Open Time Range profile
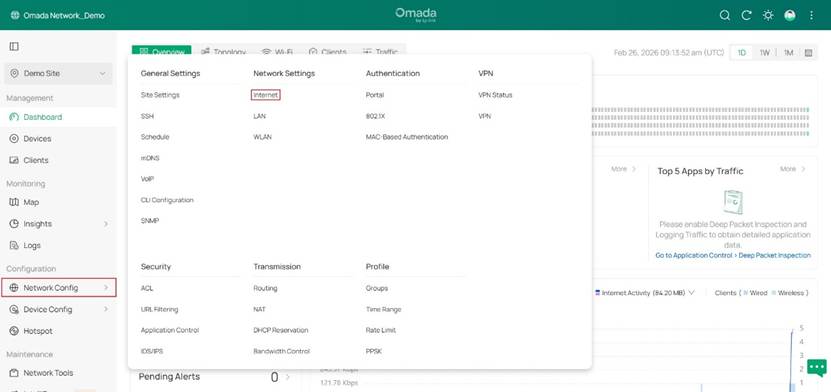The width and height of the screenshot is (831, 392). (x=383, y=309)
